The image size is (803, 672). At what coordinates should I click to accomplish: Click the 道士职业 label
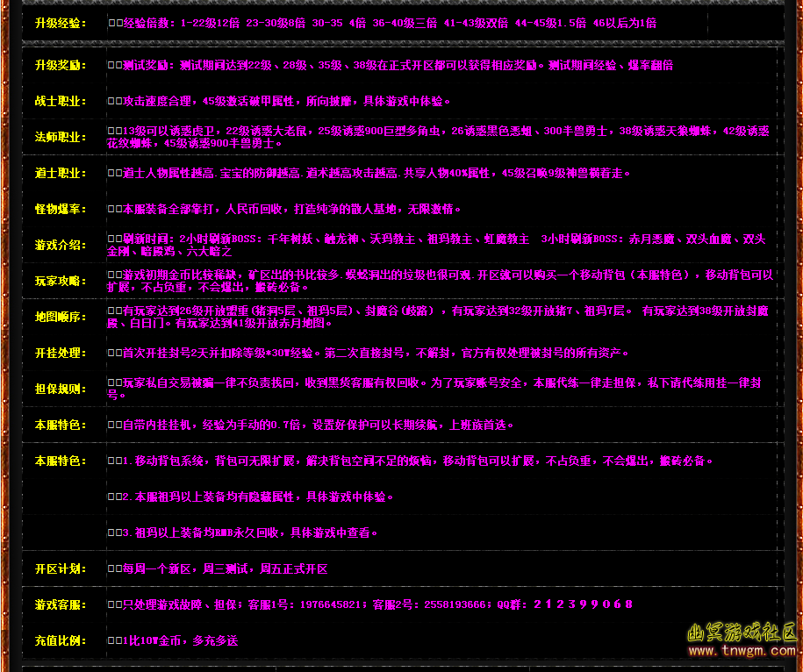click(61, 173)
